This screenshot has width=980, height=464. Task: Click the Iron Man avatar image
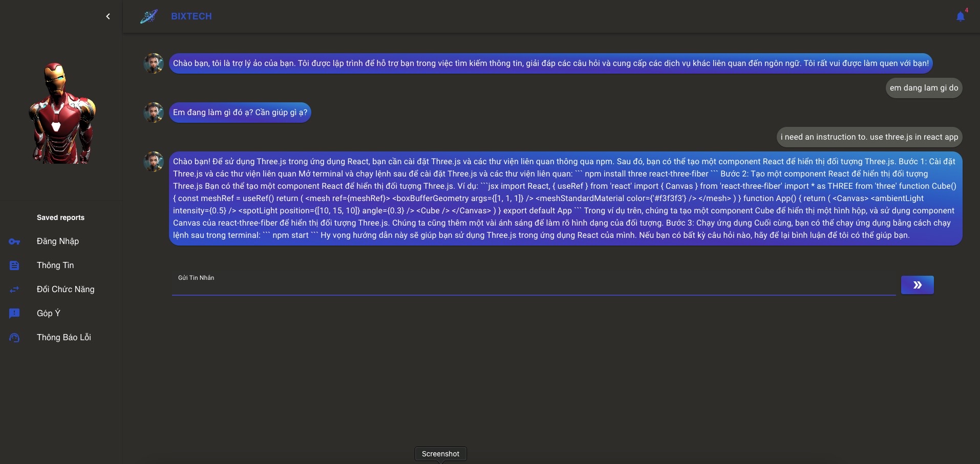coord(62,114)
